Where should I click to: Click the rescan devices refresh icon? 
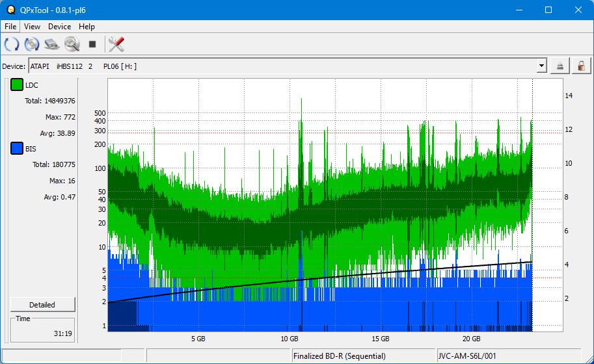pyautogui.click(x=12, y=44)
